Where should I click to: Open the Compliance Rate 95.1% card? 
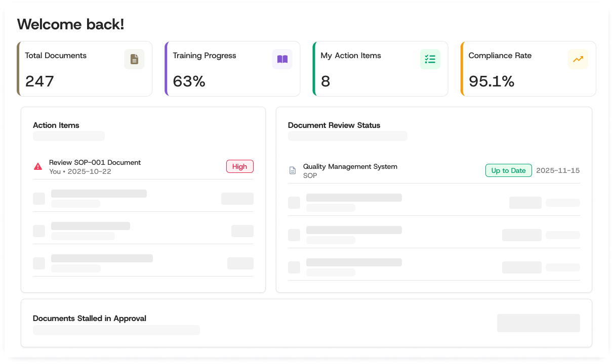point(528,69)
